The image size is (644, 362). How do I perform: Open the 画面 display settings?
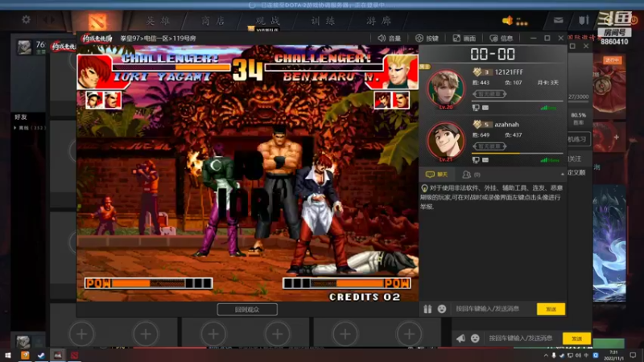(x=464, y=38)
